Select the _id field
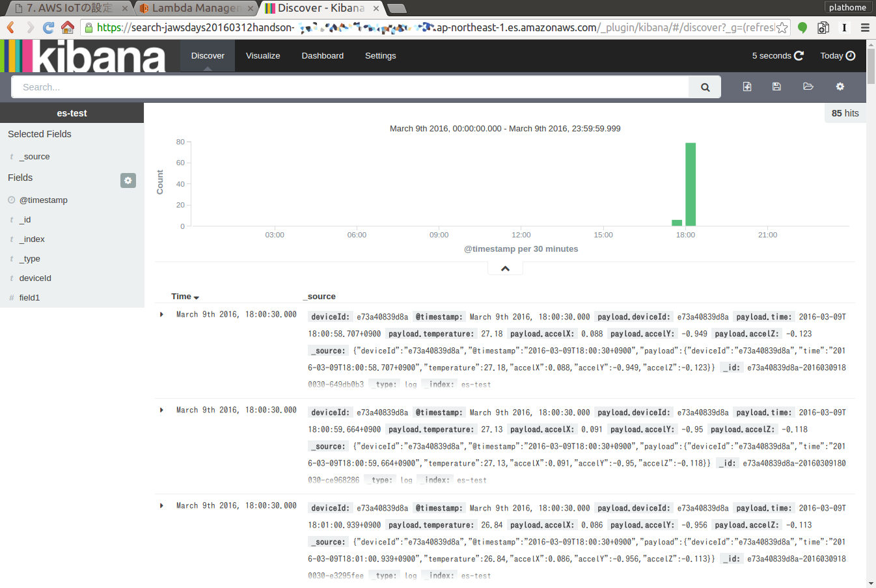Viewport: 876px width, 588px height. (x=25, y=220)
